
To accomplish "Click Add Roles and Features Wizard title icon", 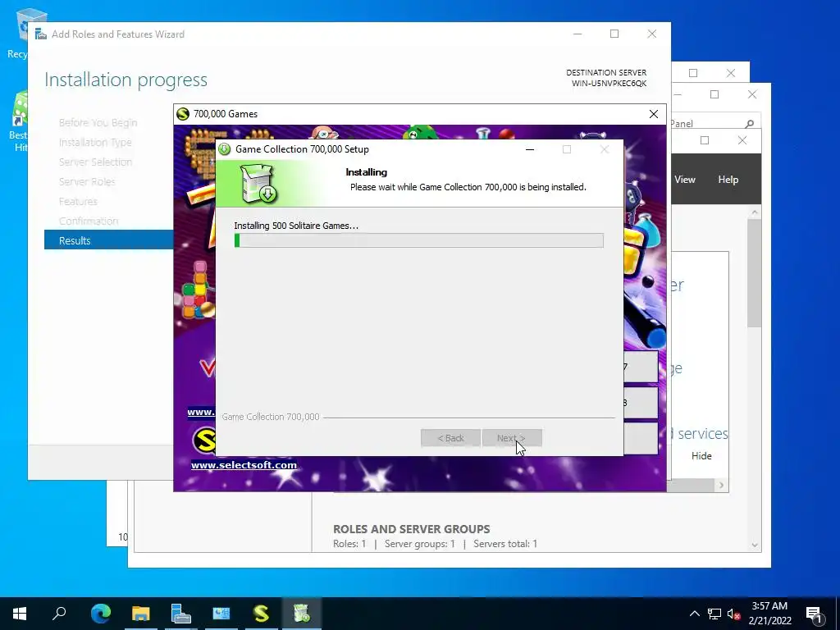I will pos(41,34).
